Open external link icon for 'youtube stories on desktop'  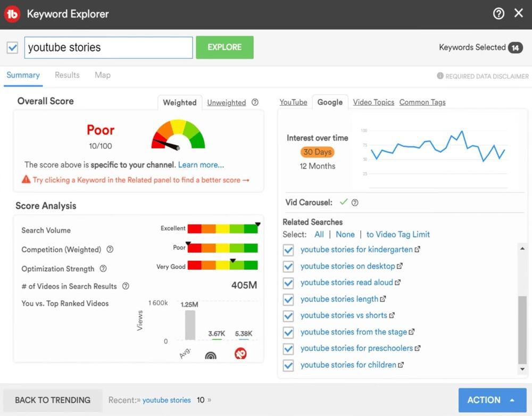(400, 266)
